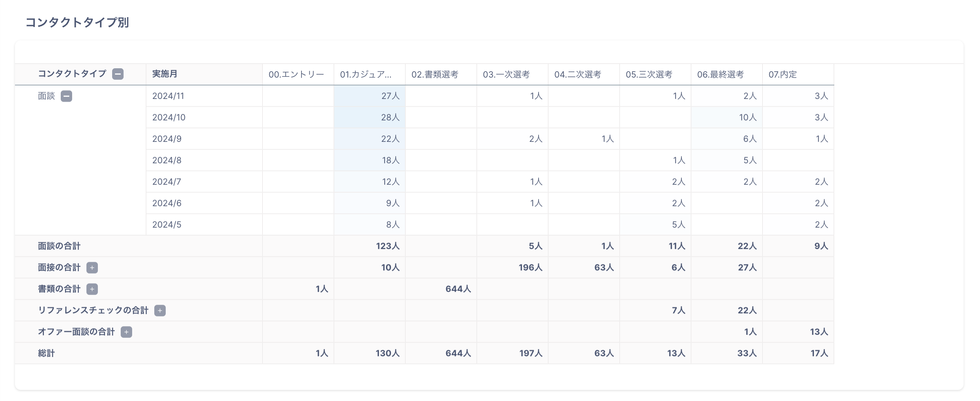This screenshot has width=980, height=401.
Task: Expand リファレンスチェックの合計 plus icon
Action: pos(160,310)
